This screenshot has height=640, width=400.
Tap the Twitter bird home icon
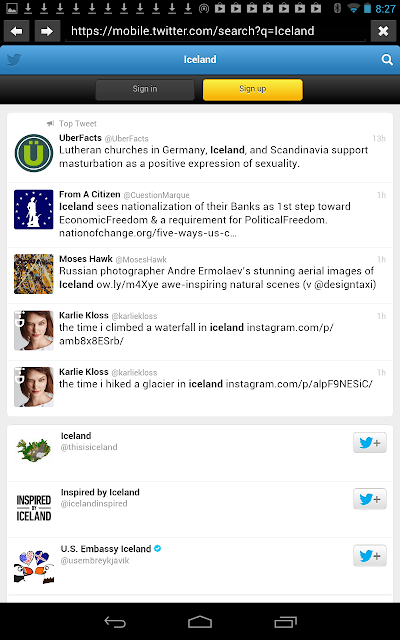click(14, 60)
